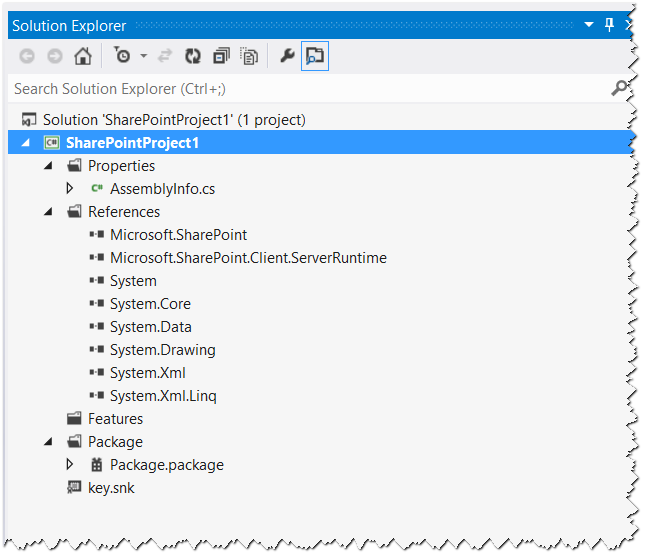Click System.Data reference icon
Screen dimensions: 648x559
point(97,326)
